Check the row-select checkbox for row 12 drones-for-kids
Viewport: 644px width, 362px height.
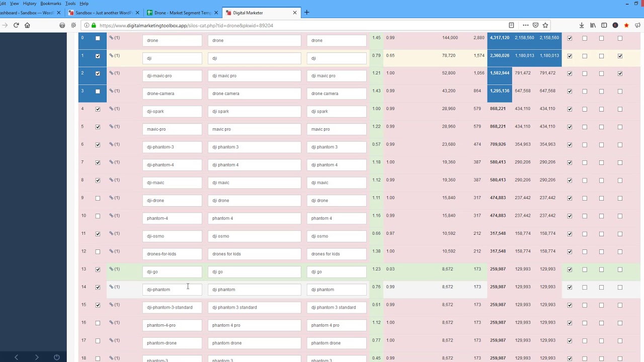point(98,251)
